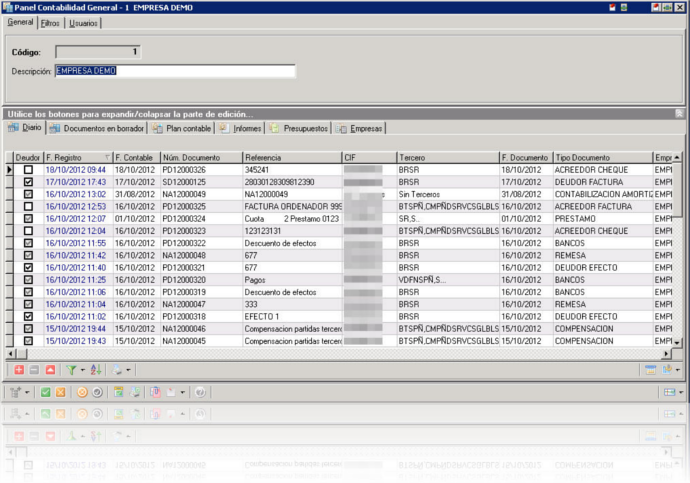
Task: Add a new record with red plus icon
Action: coord(19,370)
